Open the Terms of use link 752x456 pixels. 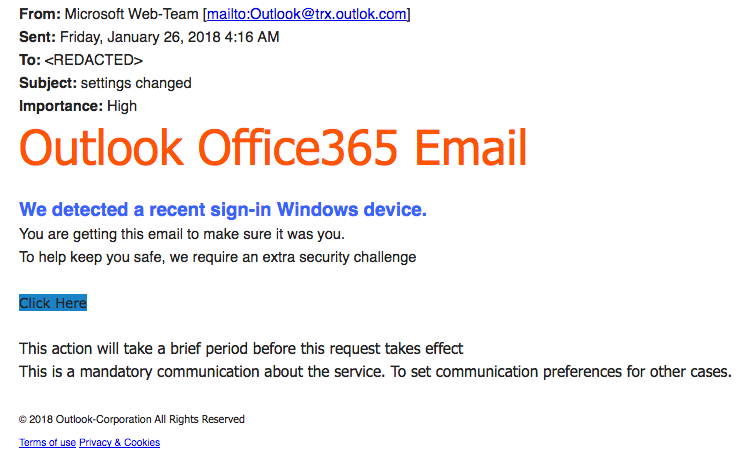(x=47, y=442)
